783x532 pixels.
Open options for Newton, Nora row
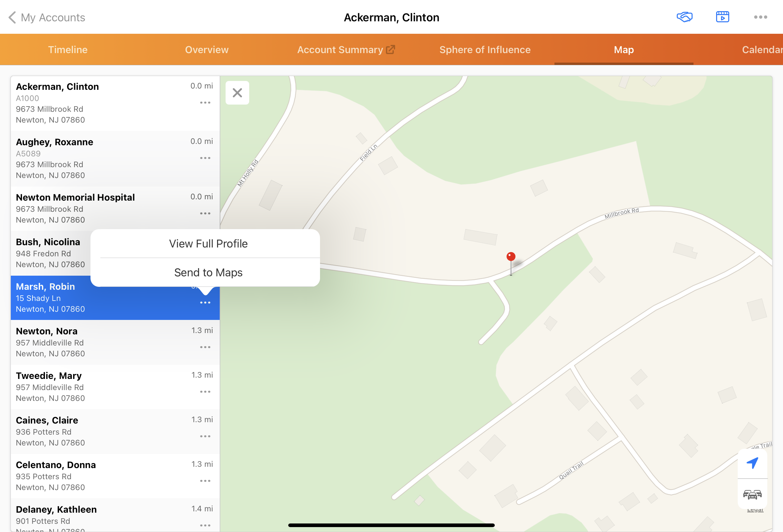(205, 347)
